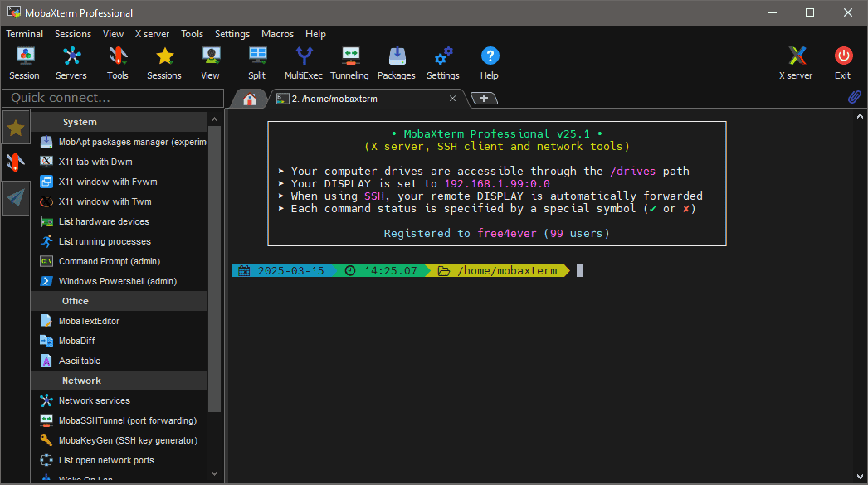Open MobaKeyGen SSH key generator
This screenshot has height=485, width=868.
click(x=119, y=441)
